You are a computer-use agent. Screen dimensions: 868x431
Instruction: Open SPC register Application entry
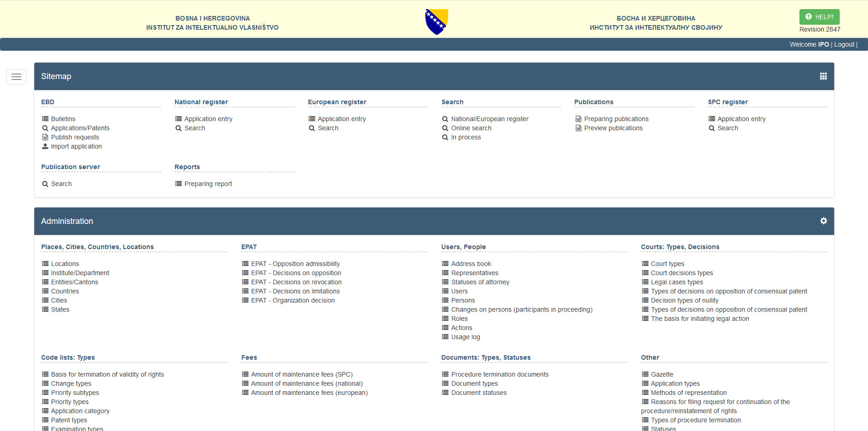(x=741, y=119)
